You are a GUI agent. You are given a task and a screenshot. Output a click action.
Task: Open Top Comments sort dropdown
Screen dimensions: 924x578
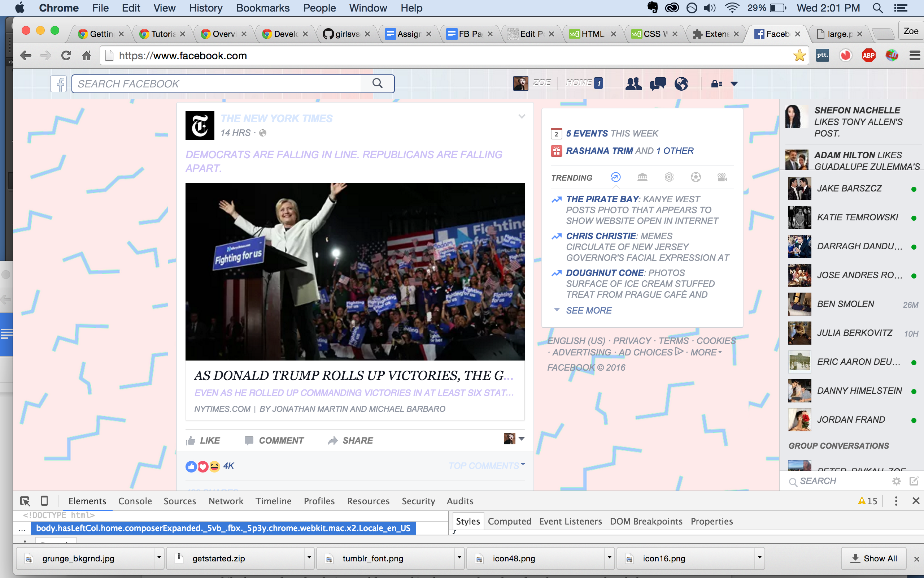(x=487, y=466)
